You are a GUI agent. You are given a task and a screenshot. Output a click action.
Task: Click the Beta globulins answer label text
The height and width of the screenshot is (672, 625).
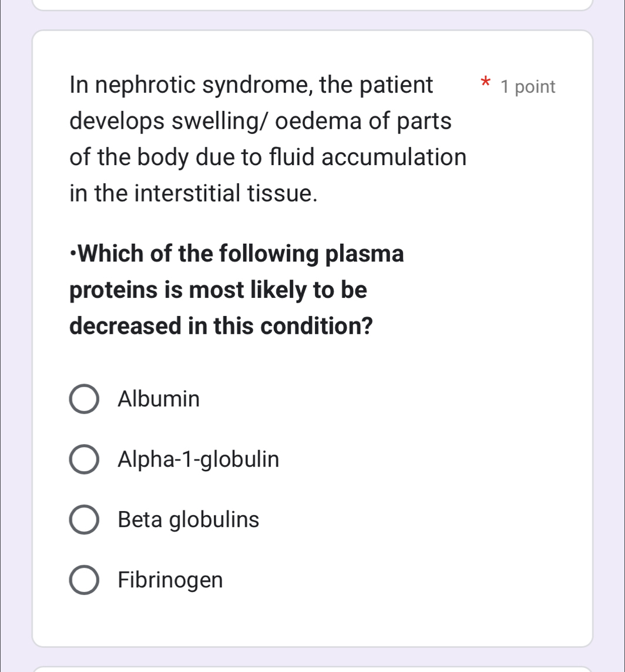[188, 520]
